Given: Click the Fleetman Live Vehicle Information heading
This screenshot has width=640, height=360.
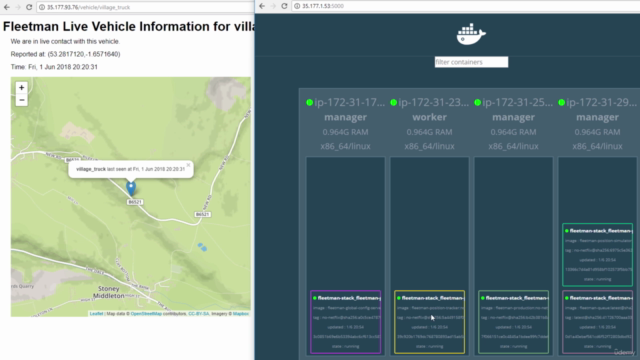Looking at the screenshot, I should pos(128,27).
